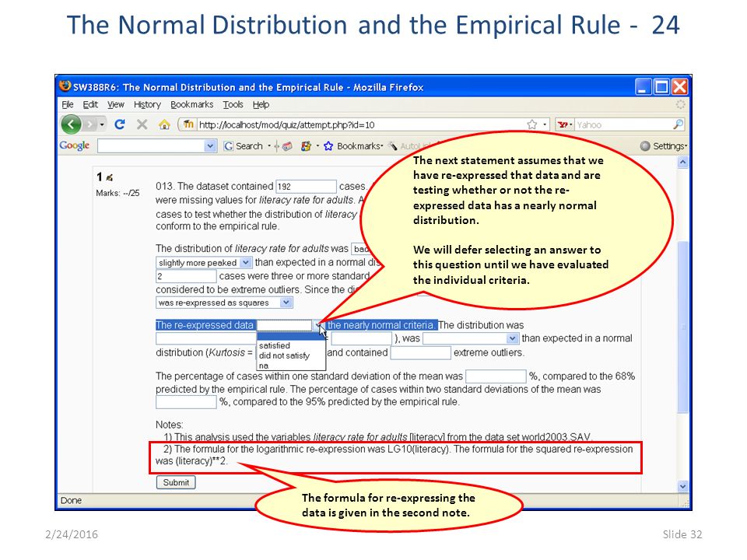Click the empty field before '), was'

362,338
